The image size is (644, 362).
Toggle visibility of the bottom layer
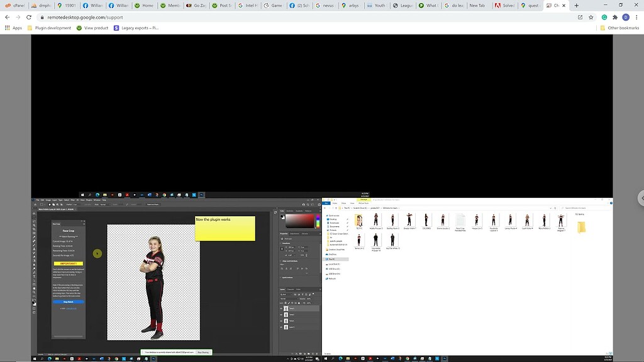click(281, 327)
